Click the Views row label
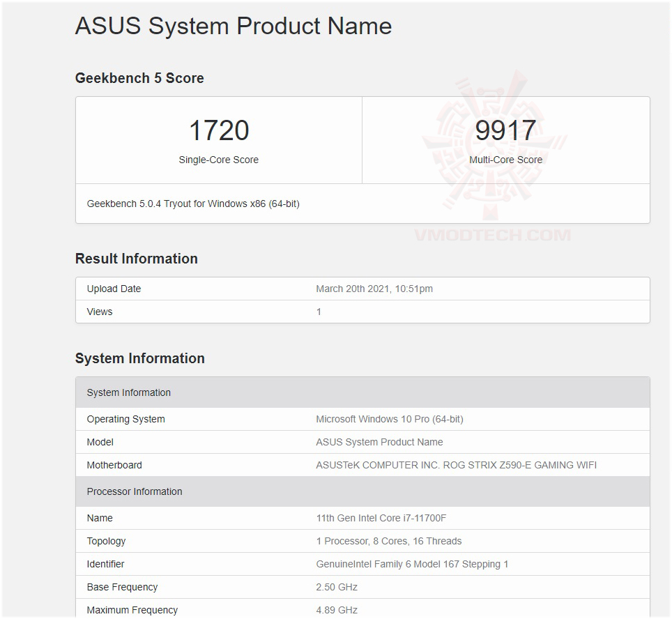This screenshot has height=619, width=672. 100,312
